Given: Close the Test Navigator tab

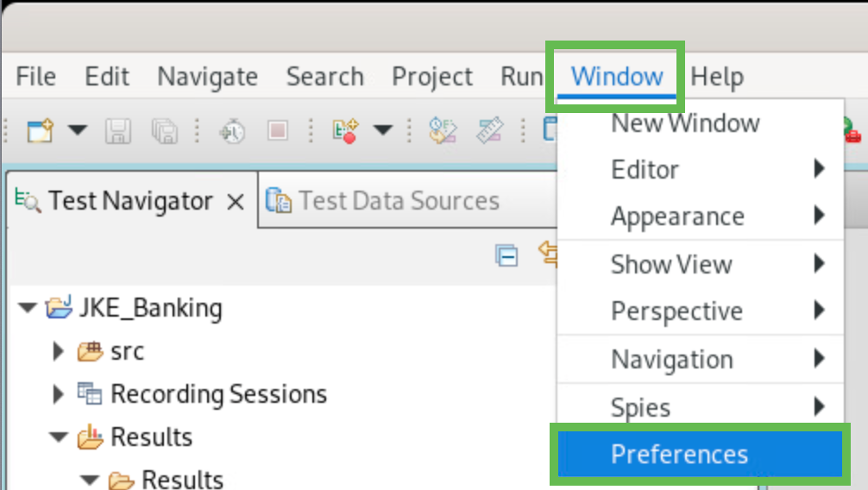Looking at the screenshot, I should click(x=235, y=202).
